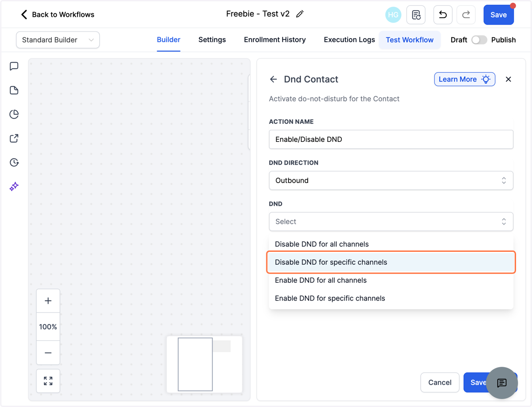Open the DND Select dropdown

(x=391, y=222)
